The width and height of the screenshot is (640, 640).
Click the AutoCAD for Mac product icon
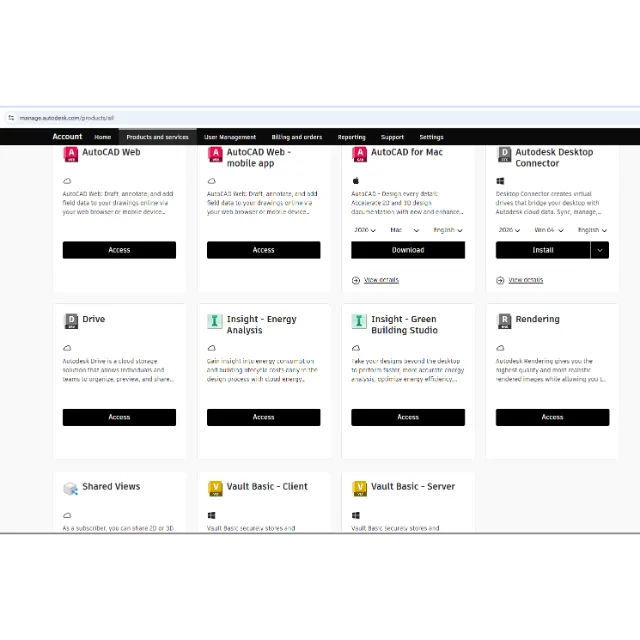[359, 154]
